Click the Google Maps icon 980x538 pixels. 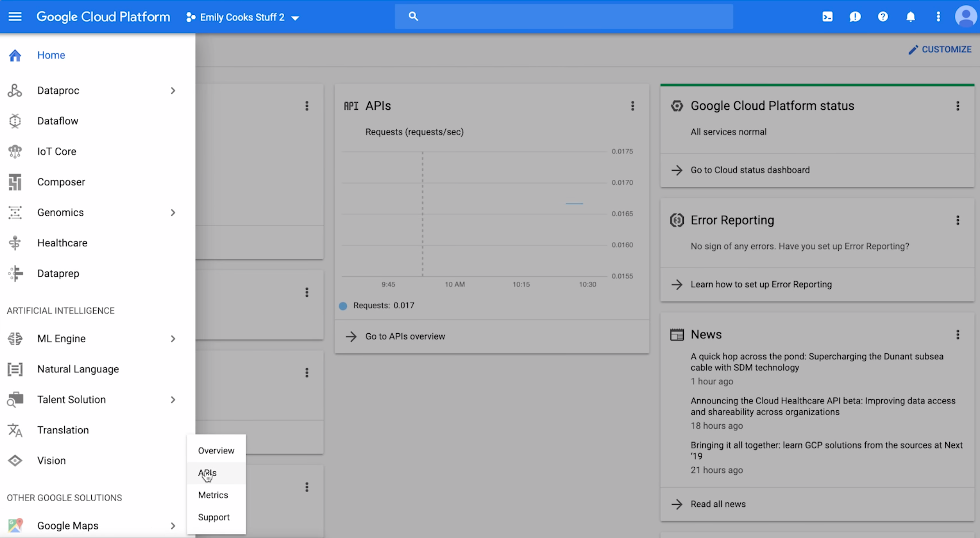[x=15, y=526]
